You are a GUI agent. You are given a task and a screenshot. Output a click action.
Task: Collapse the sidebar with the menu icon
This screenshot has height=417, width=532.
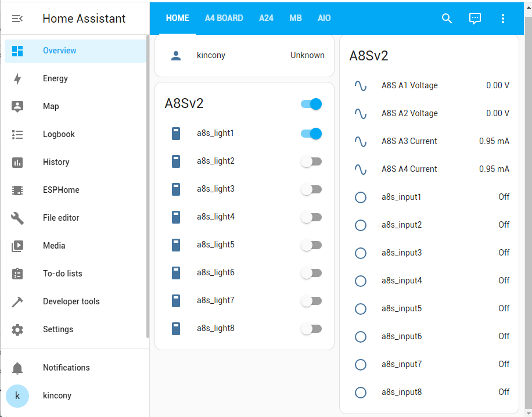17,19
